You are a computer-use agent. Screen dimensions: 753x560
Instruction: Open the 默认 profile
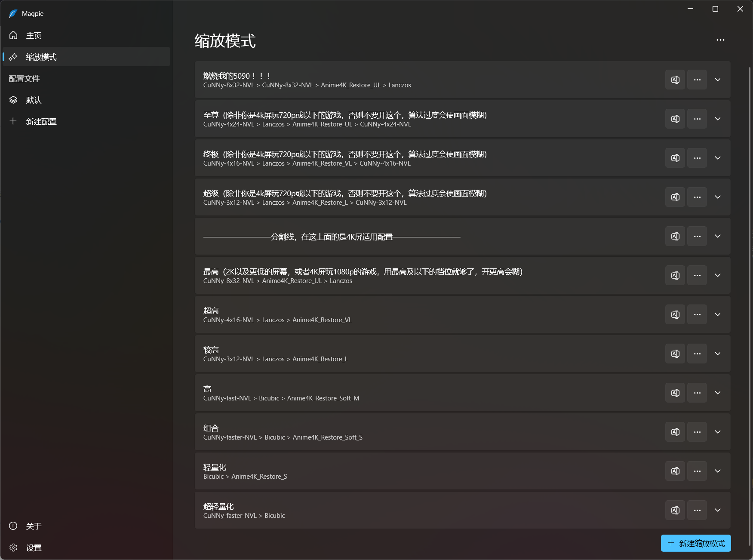coord(86,100)
